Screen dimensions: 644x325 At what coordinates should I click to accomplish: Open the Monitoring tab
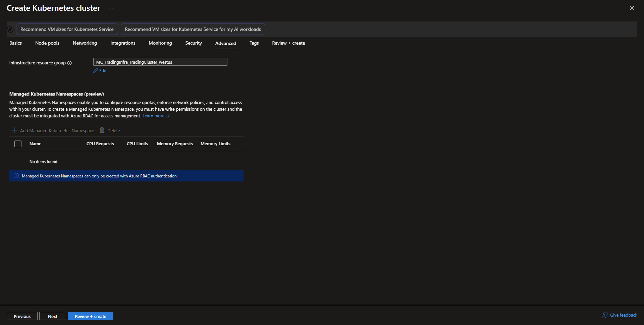click(160, 43)
